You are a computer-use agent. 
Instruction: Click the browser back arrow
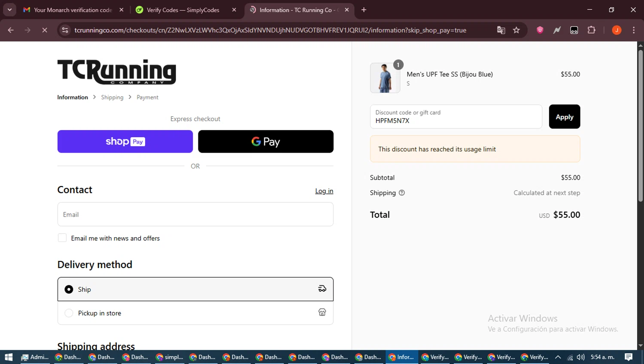[11, 30]
